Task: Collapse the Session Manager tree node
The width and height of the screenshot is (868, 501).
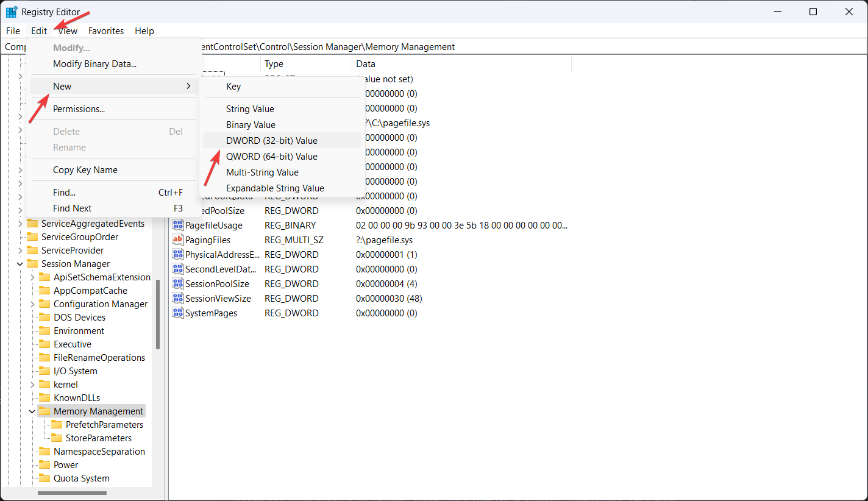Action: point(20,264)
